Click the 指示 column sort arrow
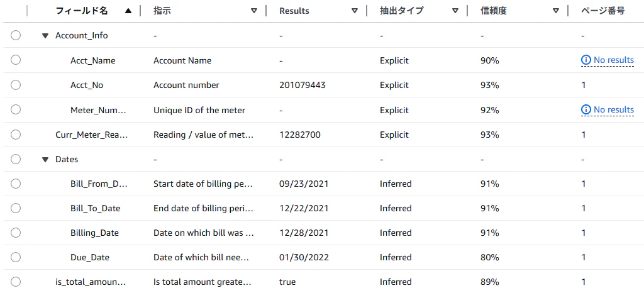Viewport: 644px width, 293px height. (254, 11)
